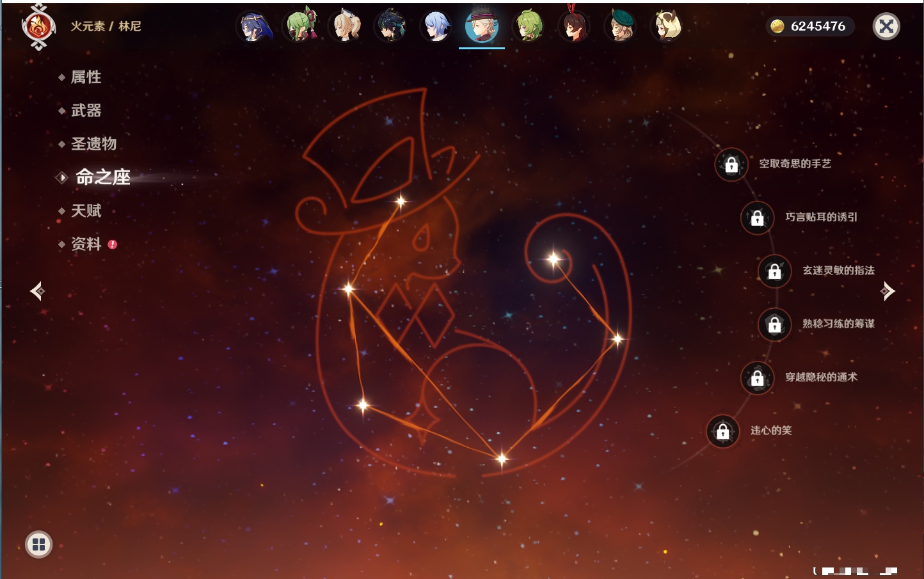924x579 pixels.
Task: Select the light-blue-haired character portrait
Action: tap(436, 27)
